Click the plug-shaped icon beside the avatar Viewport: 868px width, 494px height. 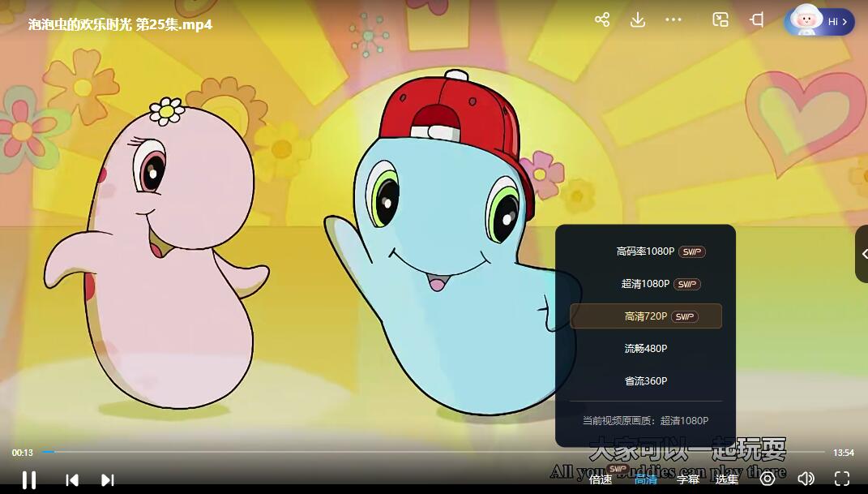[x=757, y=20]
